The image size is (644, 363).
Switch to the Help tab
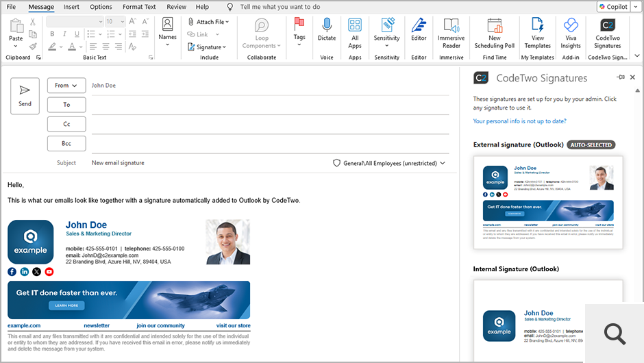(202, 7)
